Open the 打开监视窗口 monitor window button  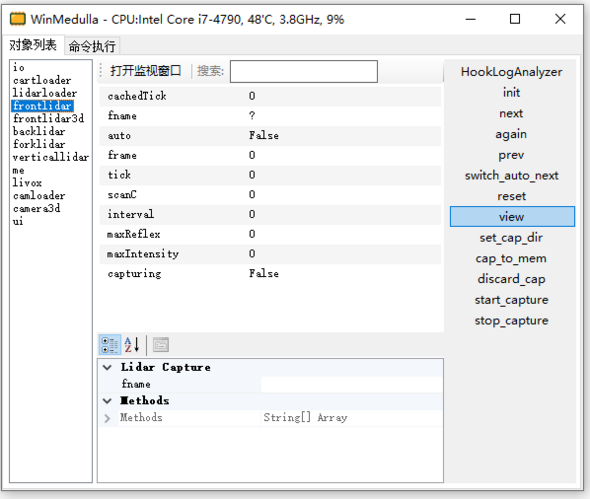click(x=146, y=70)
